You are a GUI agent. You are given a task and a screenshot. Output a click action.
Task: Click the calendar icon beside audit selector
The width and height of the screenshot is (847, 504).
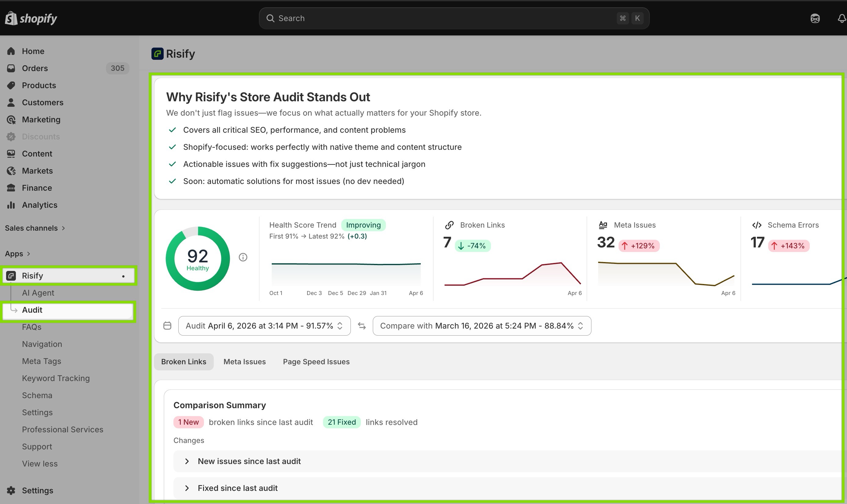click(x=167, y=326)
